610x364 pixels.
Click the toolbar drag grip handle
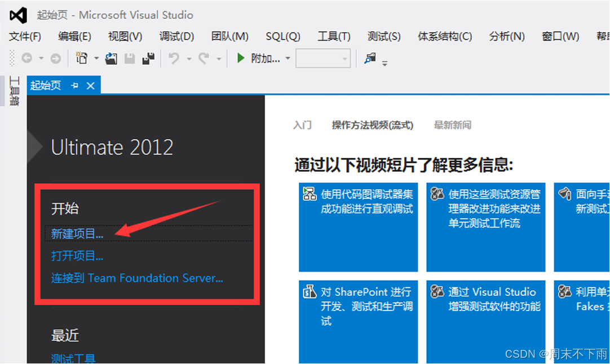(12, 59)
